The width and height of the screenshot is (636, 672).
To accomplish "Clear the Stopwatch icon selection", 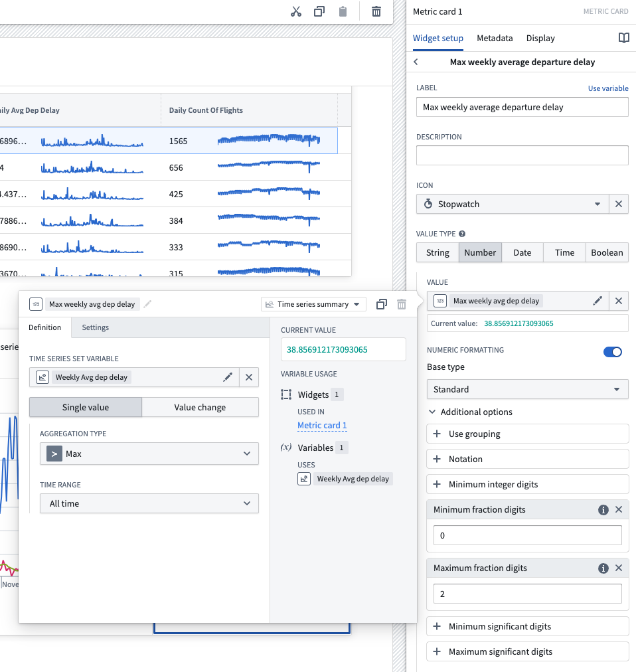I will pos(619,204).
